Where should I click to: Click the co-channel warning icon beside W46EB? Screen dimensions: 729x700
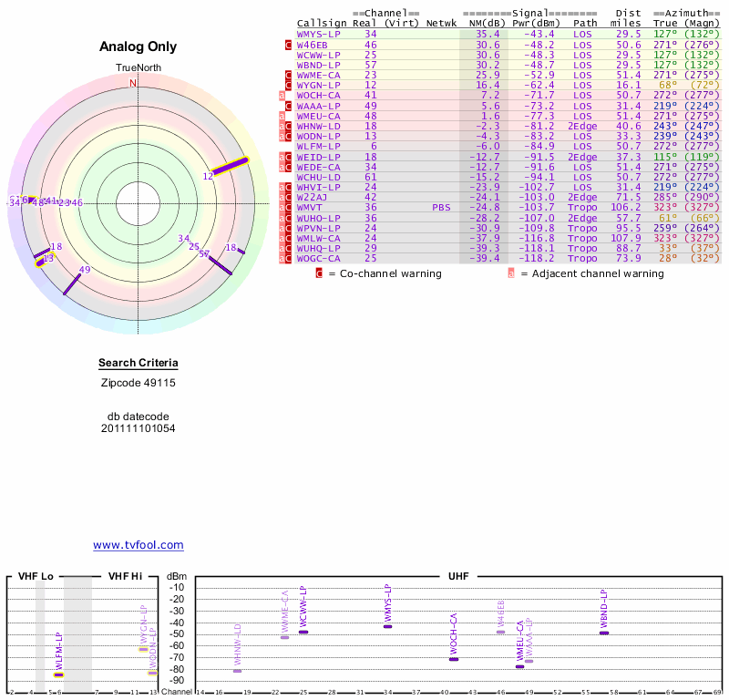(x=289, y=44)
